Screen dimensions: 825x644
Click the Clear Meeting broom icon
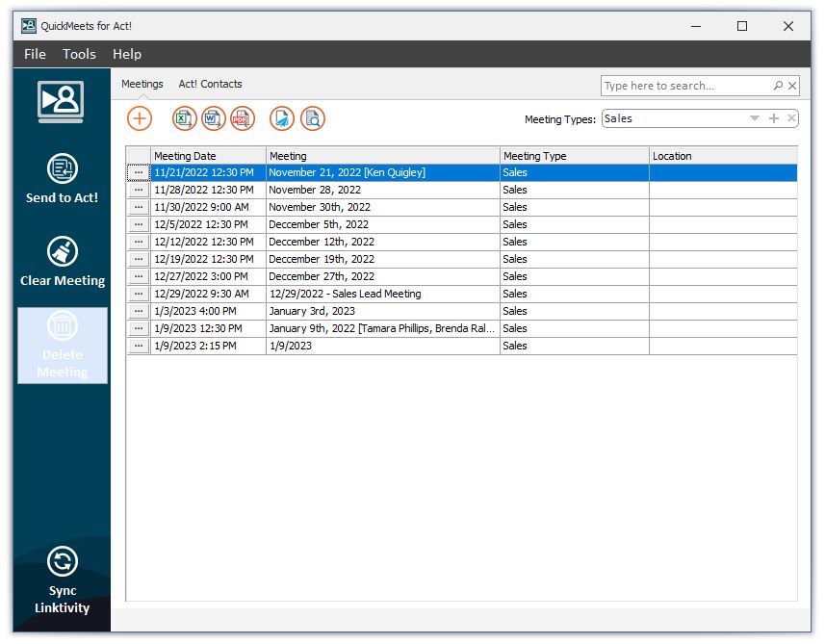(62, 251)
